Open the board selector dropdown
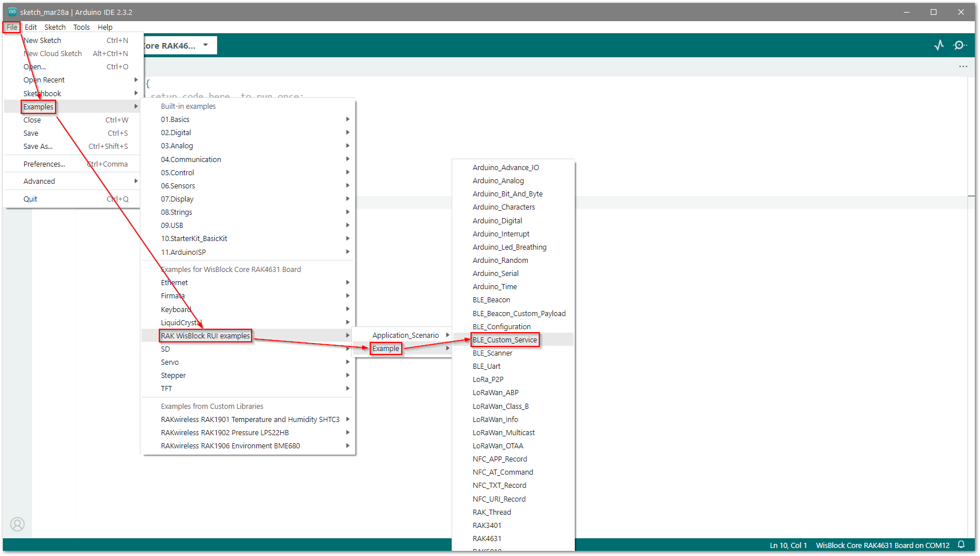The width and height of the screenshot is (980, 556). click(x=180, y=45)
